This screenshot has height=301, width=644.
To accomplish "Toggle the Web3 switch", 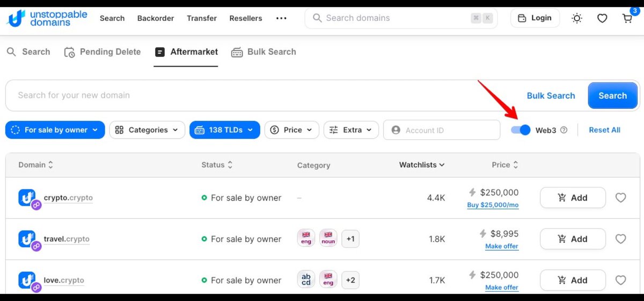I will point(520,130).
